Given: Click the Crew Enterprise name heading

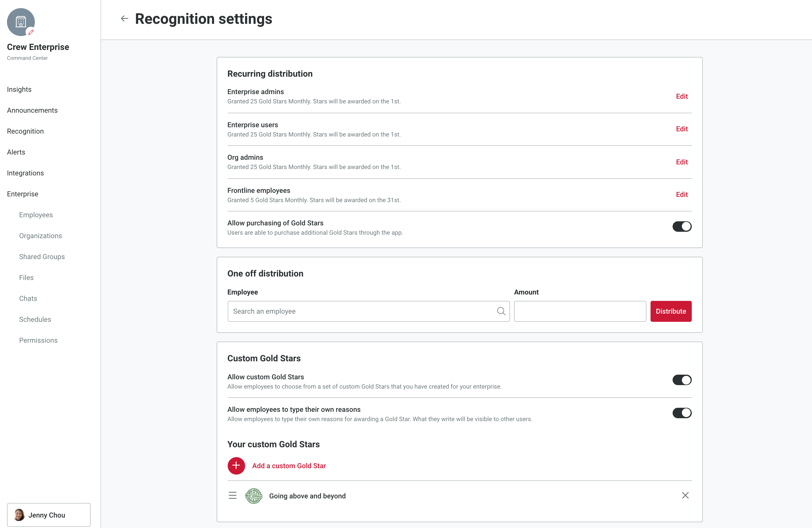Looking at the screenshot, I should point(38,47).
